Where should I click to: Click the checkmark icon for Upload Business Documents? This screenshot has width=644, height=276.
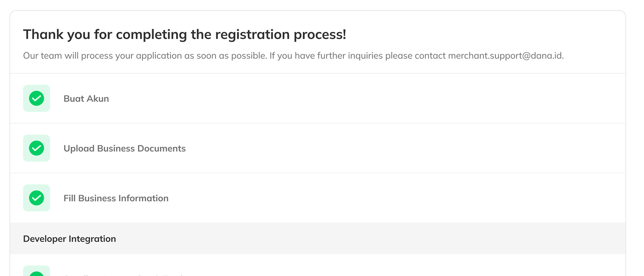[x=36, y=148]
